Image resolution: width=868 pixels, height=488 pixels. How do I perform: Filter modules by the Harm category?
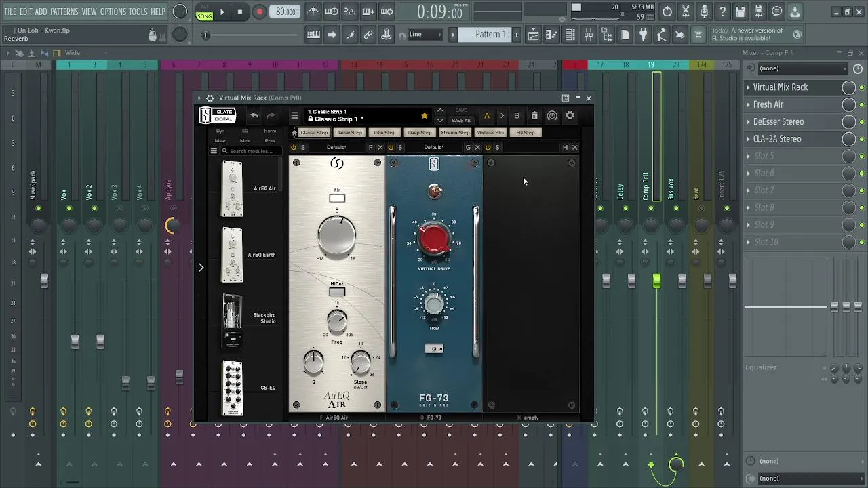coord(270,131)
